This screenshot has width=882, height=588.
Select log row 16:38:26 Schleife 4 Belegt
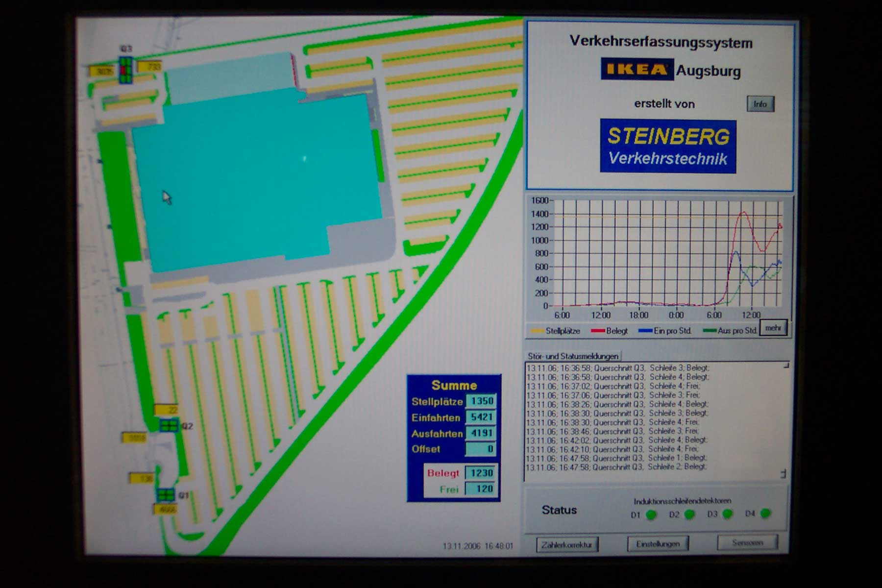pyautogui.click(x=617, y=404)
